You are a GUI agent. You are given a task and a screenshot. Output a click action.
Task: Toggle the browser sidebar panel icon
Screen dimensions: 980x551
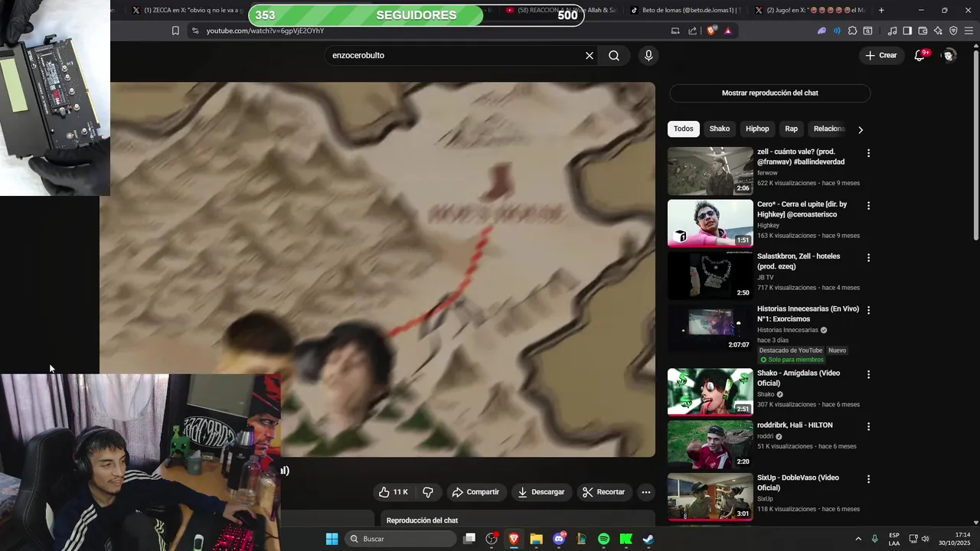tap(907, 31)
